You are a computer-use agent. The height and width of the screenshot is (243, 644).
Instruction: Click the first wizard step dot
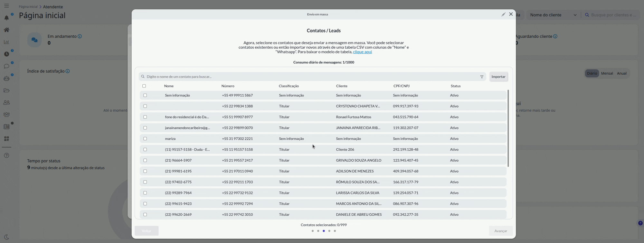pos(313,231)
